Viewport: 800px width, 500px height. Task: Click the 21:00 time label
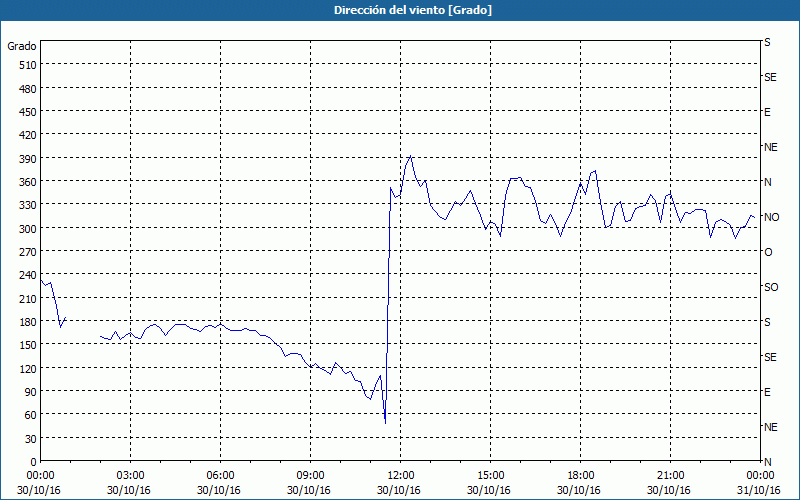tap(670, 476)
